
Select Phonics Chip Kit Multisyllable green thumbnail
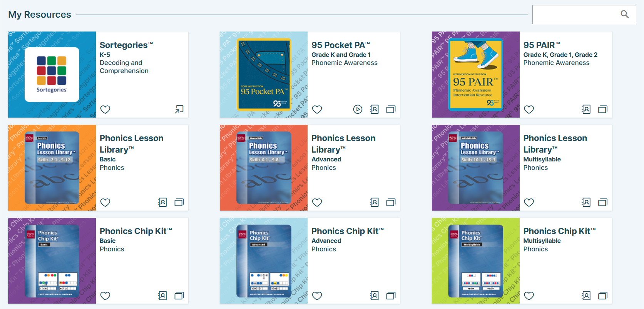(475, 261)
